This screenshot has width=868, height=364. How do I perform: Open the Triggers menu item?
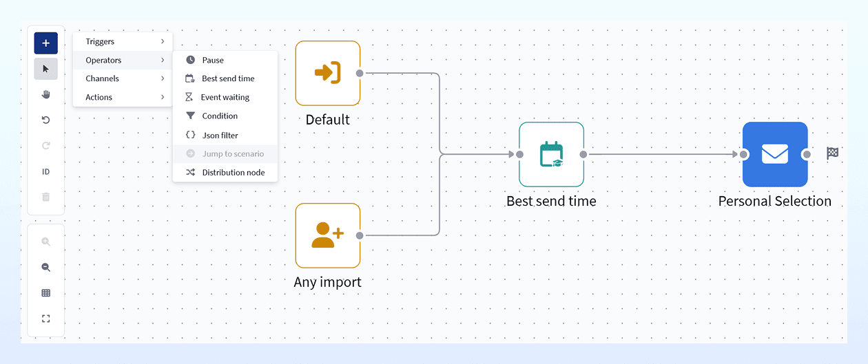(123, 41)
